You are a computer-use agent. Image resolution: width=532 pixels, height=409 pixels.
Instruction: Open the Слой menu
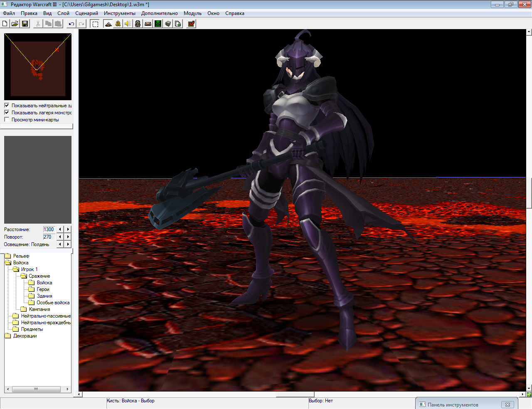pos(63,13)
